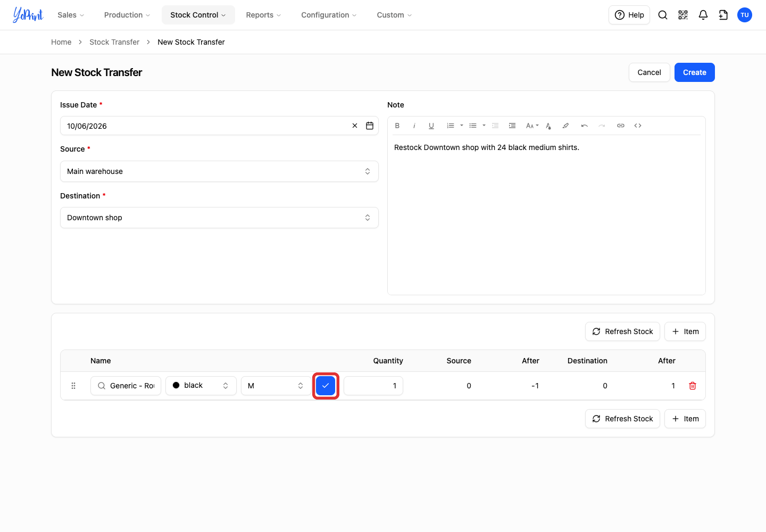This screenshot has width=766, height=532.
Task: Open the size M dropdown
Action: point(276,386)
